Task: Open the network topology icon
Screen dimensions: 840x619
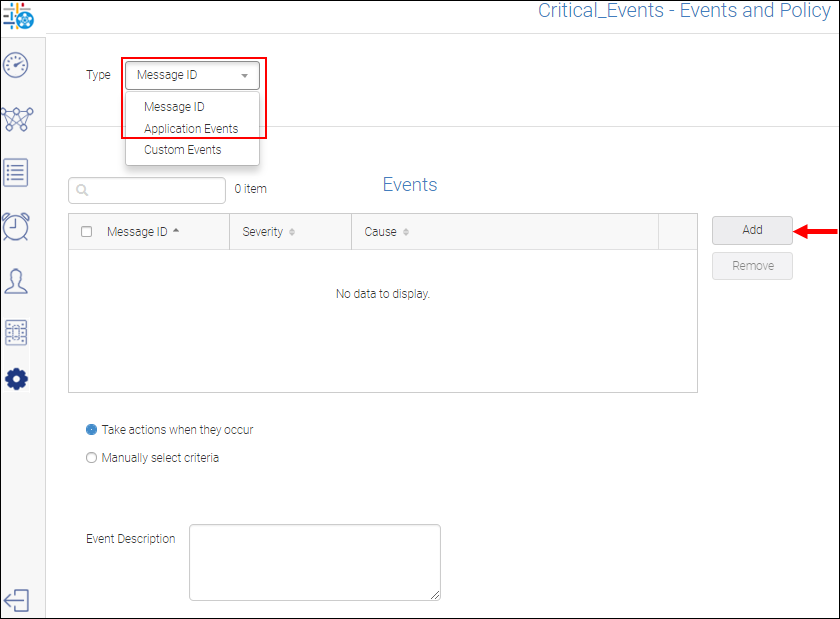Action: (16, 119)
